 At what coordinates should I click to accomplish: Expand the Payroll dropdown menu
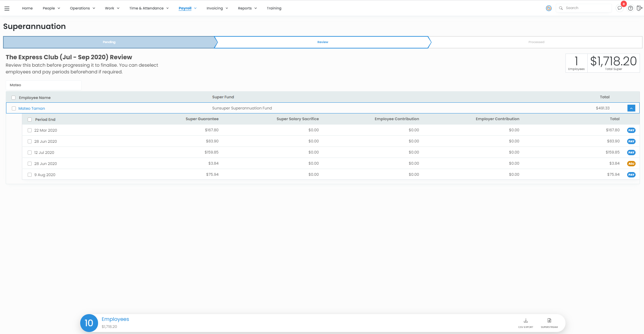[187, 8]
